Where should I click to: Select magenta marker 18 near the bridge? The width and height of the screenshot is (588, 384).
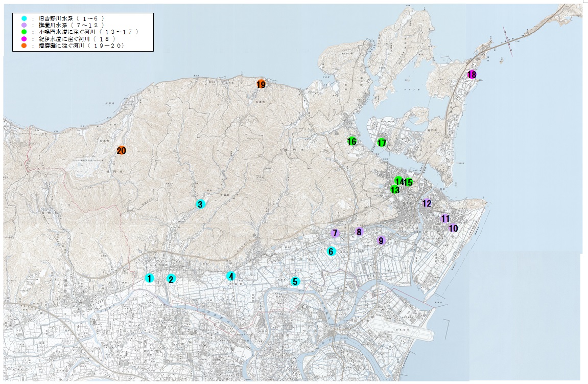(x=472, y=75)
